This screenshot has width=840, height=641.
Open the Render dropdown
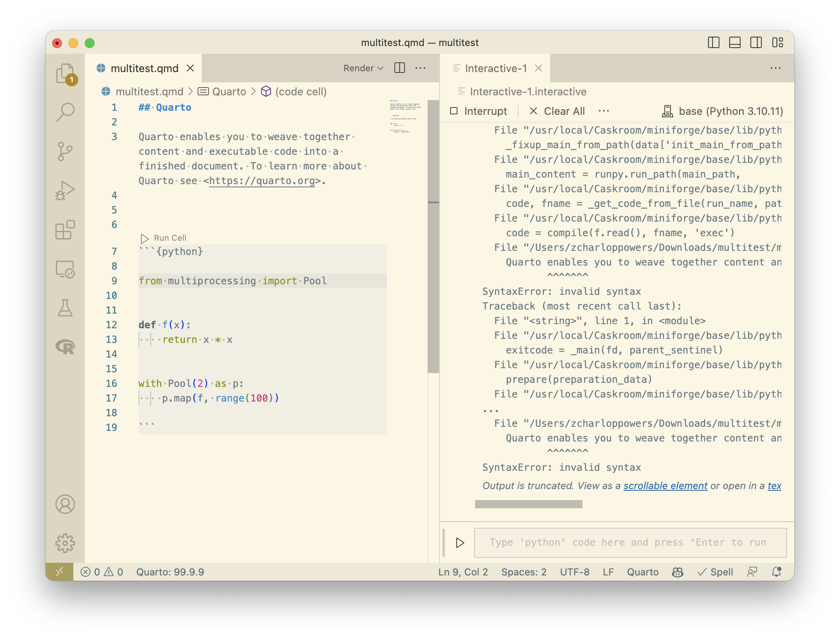click(x=363, y=68)
